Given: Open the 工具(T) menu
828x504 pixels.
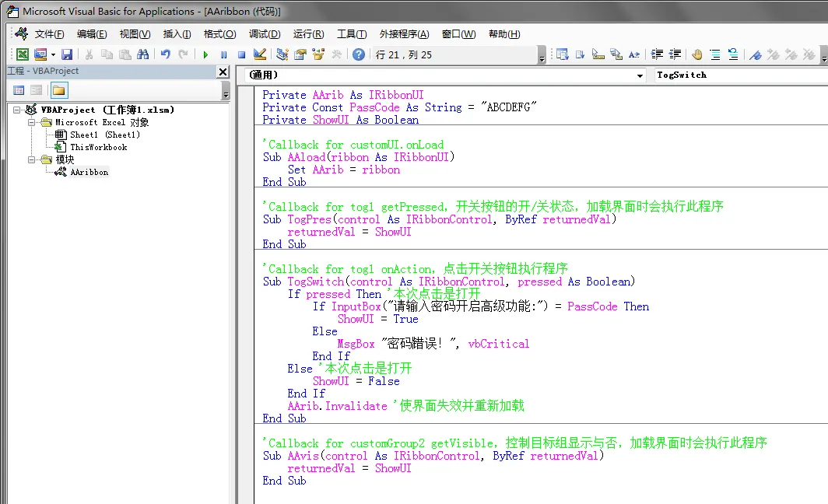Looking at the screenshot, I should pyautogui.click(x=352, y=34).
